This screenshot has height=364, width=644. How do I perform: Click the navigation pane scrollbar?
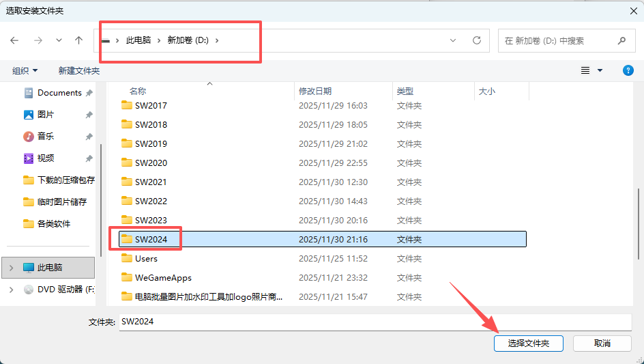[x=101, y=199]
